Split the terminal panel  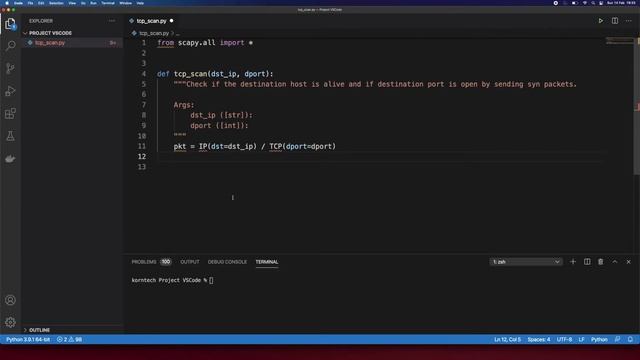(x=587, y=262)
